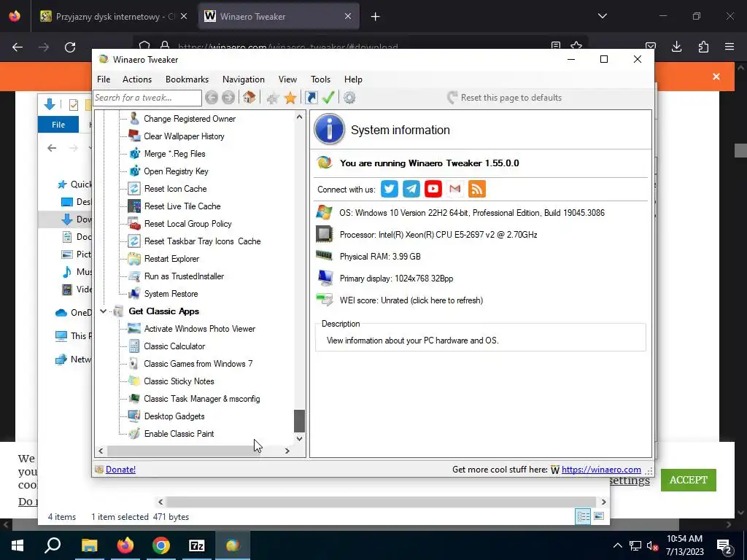Open File Explorer from the taskbar

(x=89, y=545)
